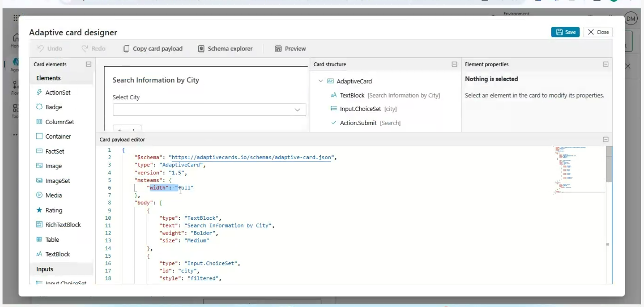This screenshot has height=307, width=644.
Task: Pick the ColumnSet element
Action: click(59, 122)
